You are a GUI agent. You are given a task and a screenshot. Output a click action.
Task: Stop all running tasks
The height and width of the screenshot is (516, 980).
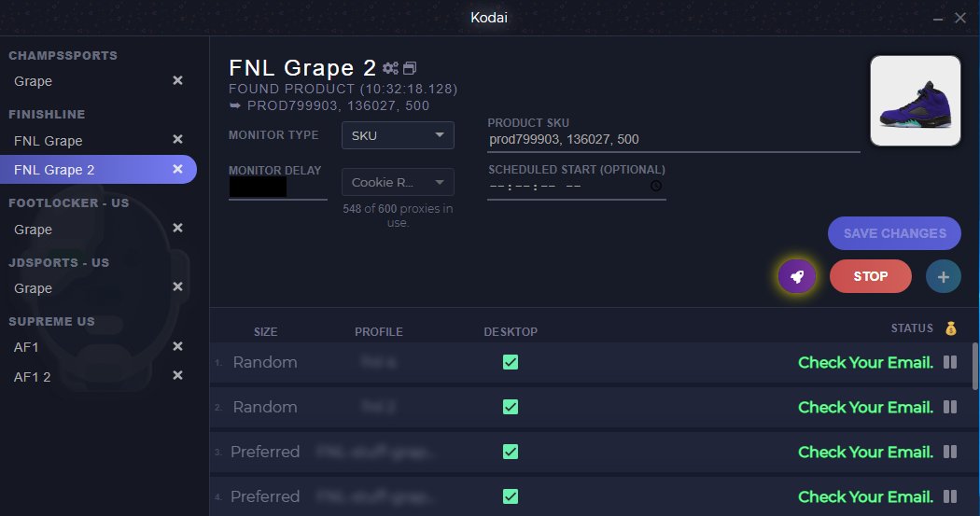tap(871, 276)
